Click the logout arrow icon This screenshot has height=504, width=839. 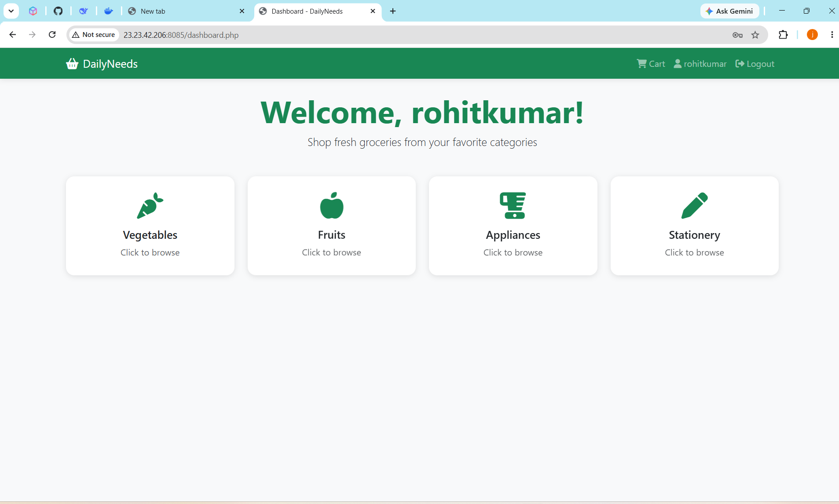740,64
